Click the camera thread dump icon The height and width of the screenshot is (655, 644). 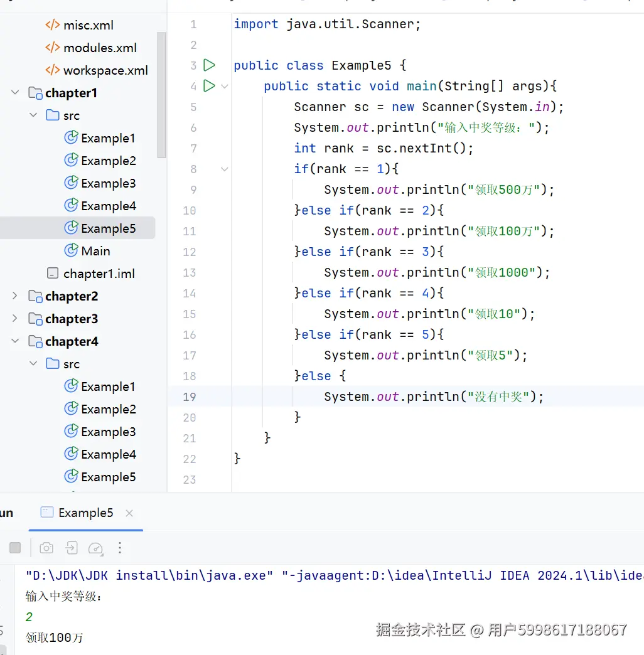tap(46, 548)
